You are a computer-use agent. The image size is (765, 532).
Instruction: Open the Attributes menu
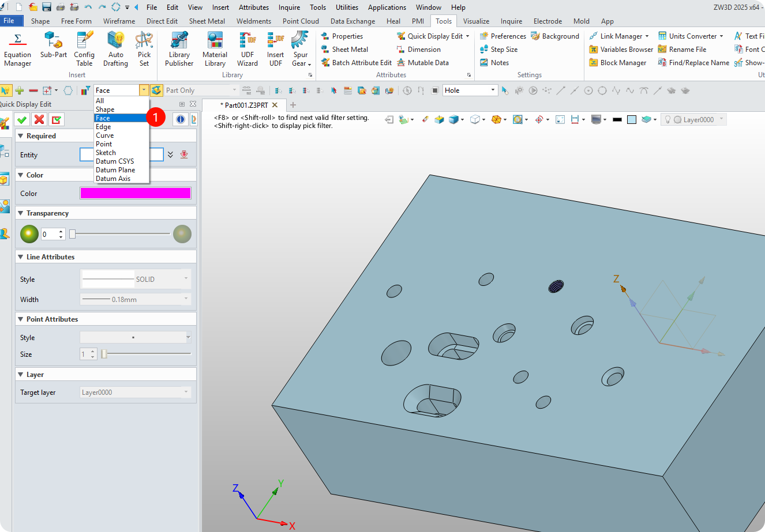coord(254,7)
